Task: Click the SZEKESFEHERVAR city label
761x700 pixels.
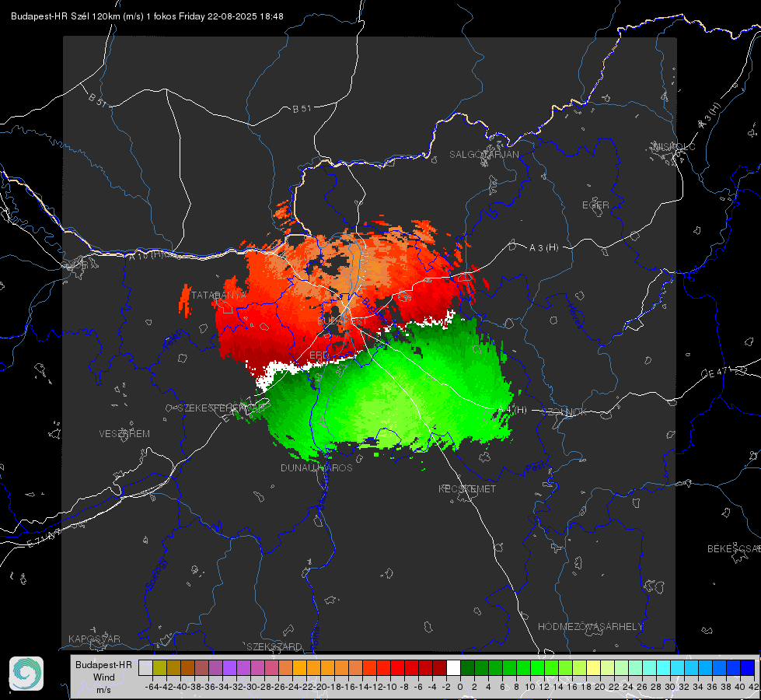Action: (x=222, y=408)
